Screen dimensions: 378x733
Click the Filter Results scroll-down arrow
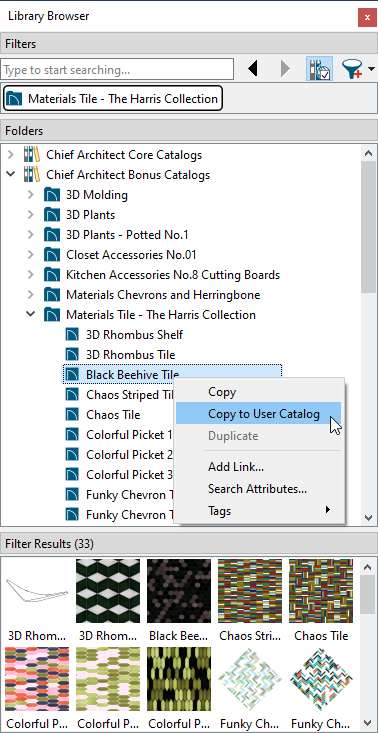368,723
